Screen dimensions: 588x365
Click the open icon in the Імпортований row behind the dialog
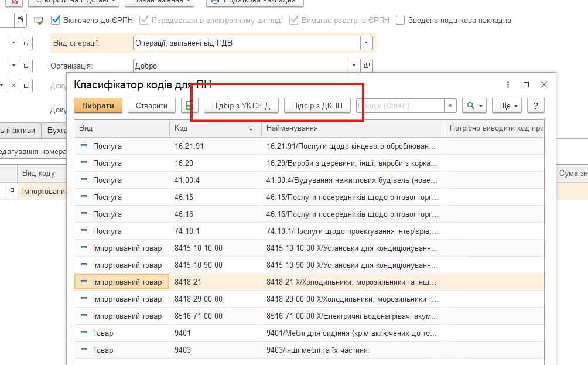12,191
